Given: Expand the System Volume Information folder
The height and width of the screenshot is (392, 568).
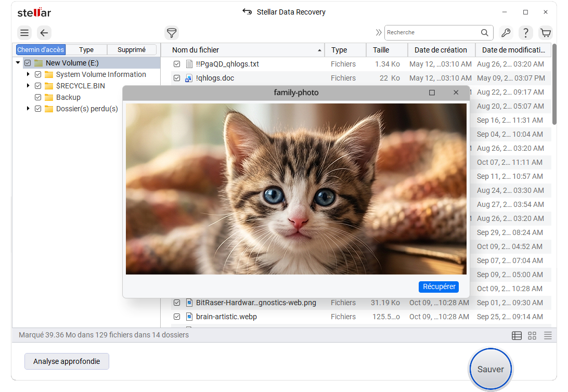Looking at the screenshot, I should [x=28, y=74].
